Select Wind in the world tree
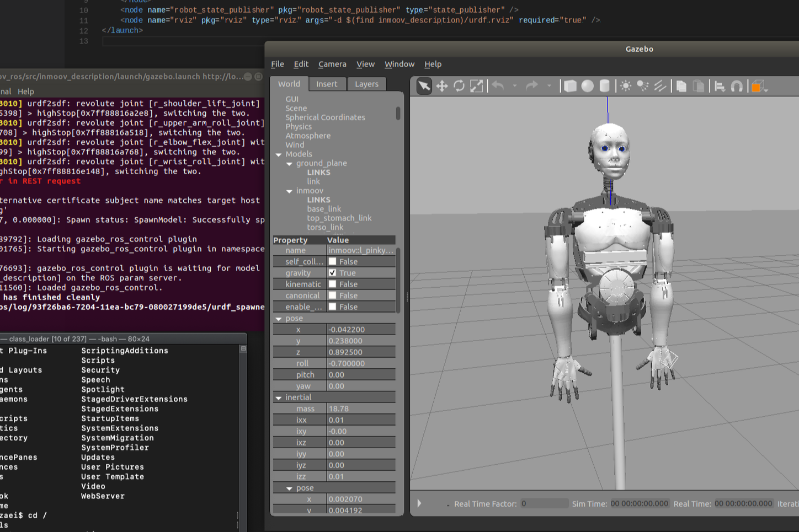 pyautogui.click(x=295, y=145)
